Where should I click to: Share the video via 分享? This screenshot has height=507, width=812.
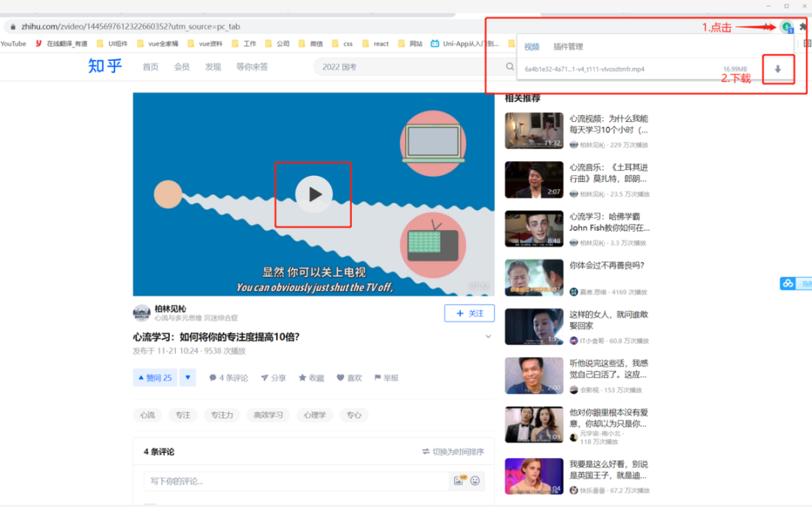point(274,378)
